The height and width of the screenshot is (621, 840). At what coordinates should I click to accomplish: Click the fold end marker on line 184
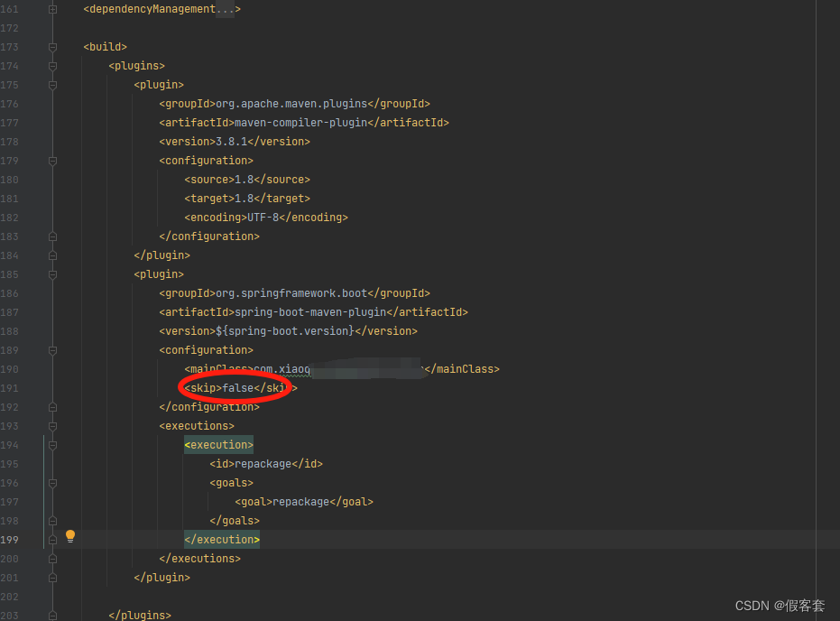tap(51, 255)
